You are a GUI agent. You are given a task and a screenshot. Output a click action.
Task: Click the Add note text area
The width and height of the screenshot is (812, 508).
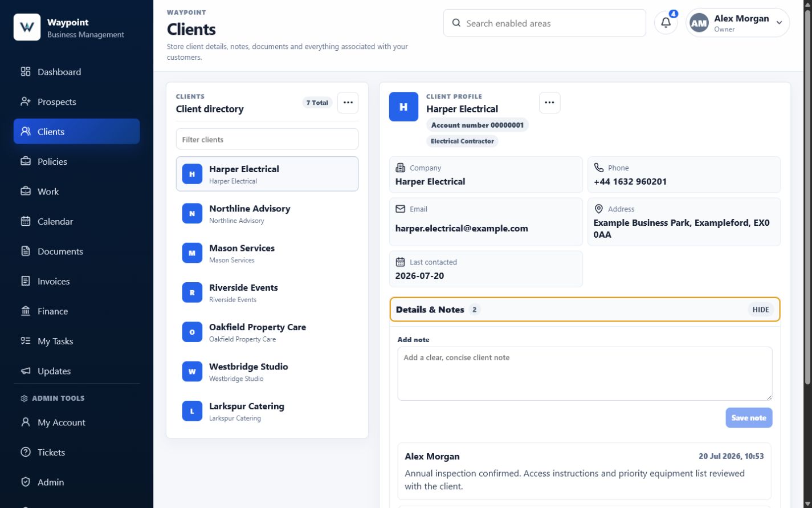point(585,373)
